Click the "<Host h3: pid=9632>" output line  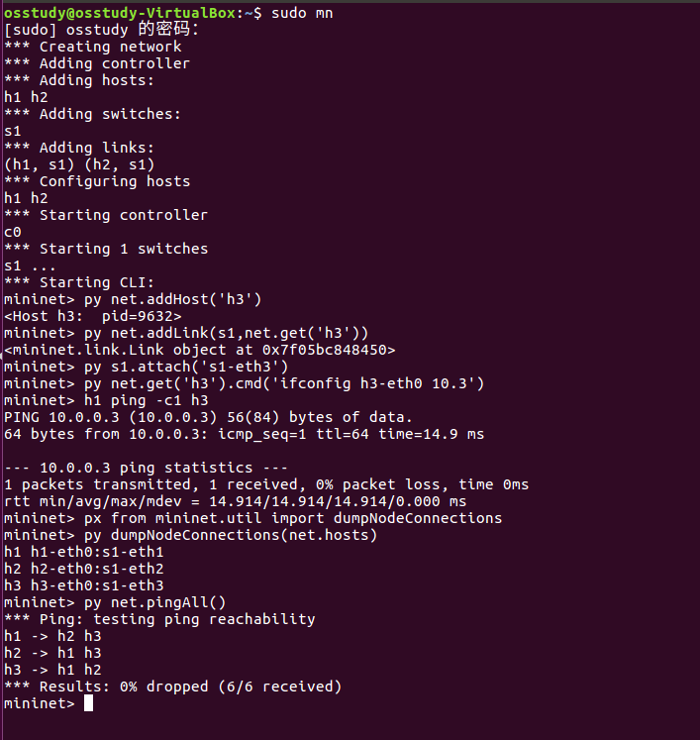(93, 316)
